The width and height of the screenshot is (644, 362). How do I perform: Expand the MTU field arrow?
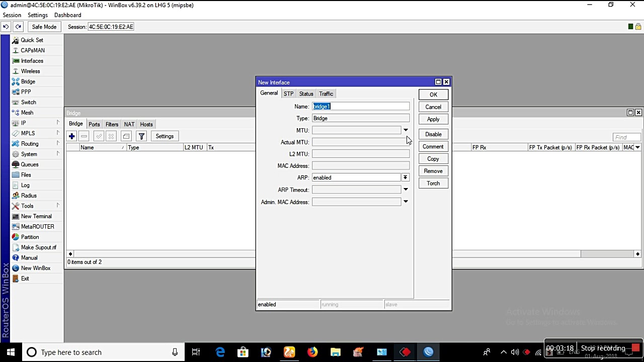tap(406, 130)
